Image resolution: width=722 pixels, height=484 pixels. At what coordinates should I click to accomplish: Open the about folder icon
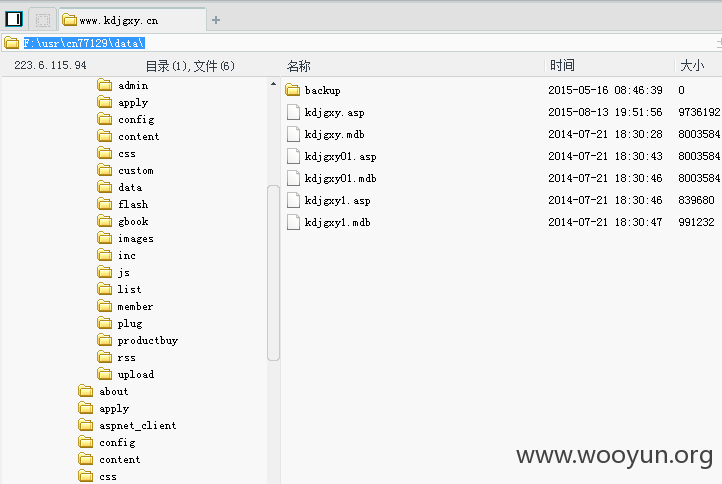[x=86, y=391]
